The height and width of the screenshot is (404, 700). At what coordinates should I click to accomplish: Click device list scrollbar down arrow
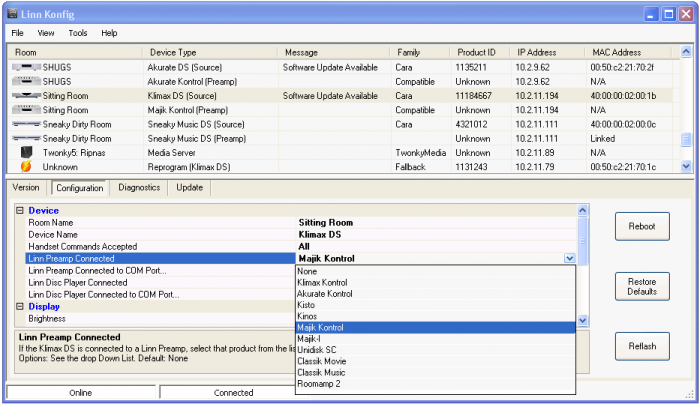(686, 167)
